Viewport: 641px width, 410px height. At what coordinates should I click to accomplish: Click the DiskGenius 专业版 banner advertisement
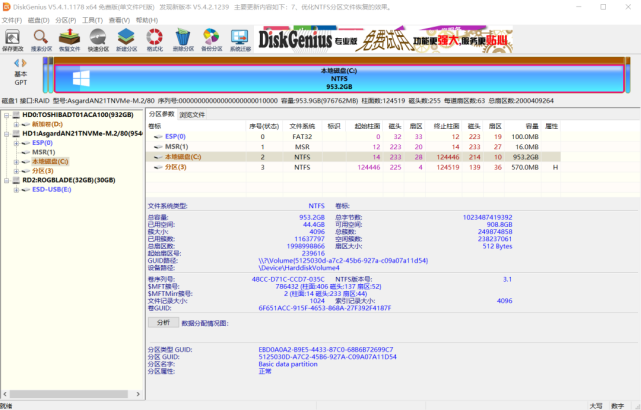[383, 40]
